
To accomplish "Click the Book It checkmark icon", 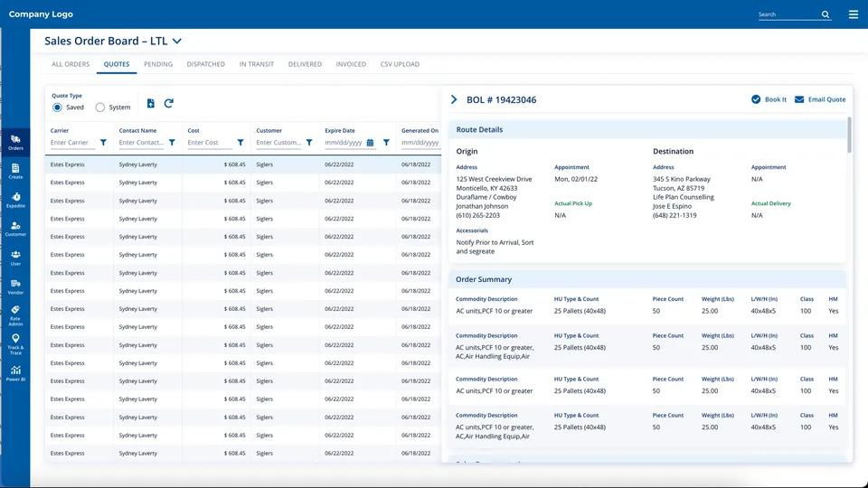I will [x=756, y=99].
